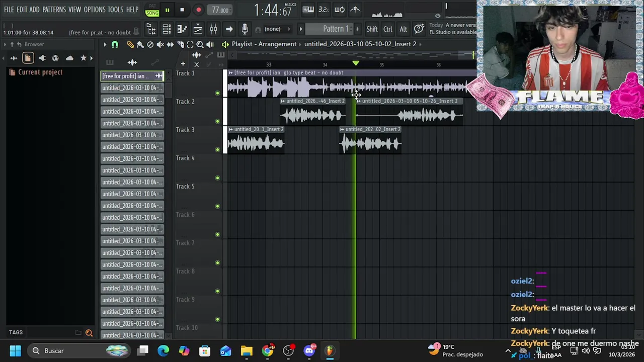This screenshot has width=644, height=362.
Task: Open the browser search magnifier icon
Action: click(x=89, y=333)
